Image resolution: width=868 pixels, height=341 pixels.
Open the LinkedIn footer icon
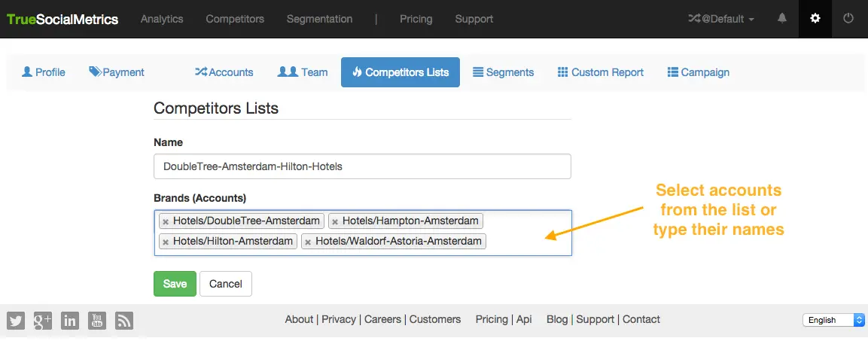tap(70, 320)
